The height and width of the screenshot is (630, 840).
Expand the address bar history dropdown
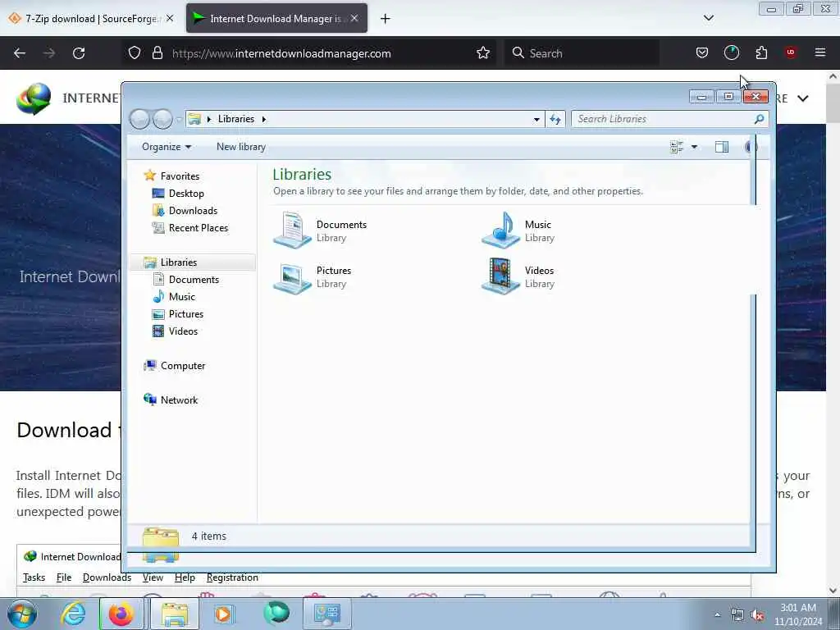pos(536,120)
